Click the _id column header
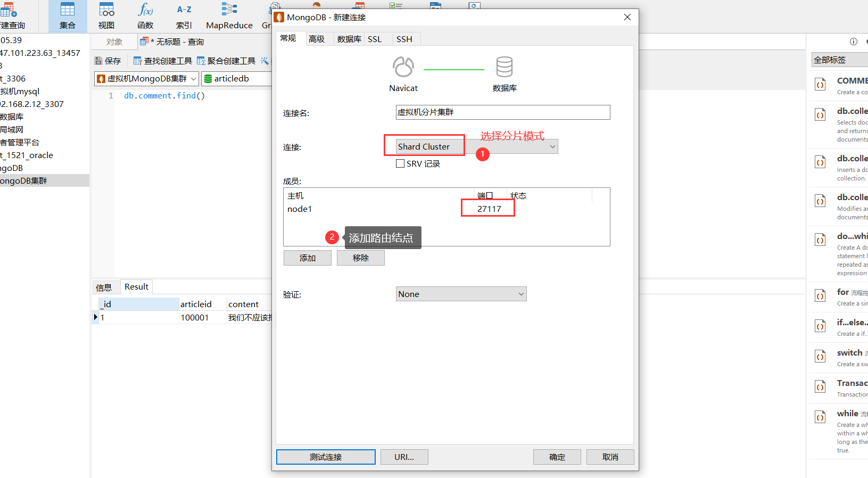Screen dimensions: 868x478 [139, 304]
